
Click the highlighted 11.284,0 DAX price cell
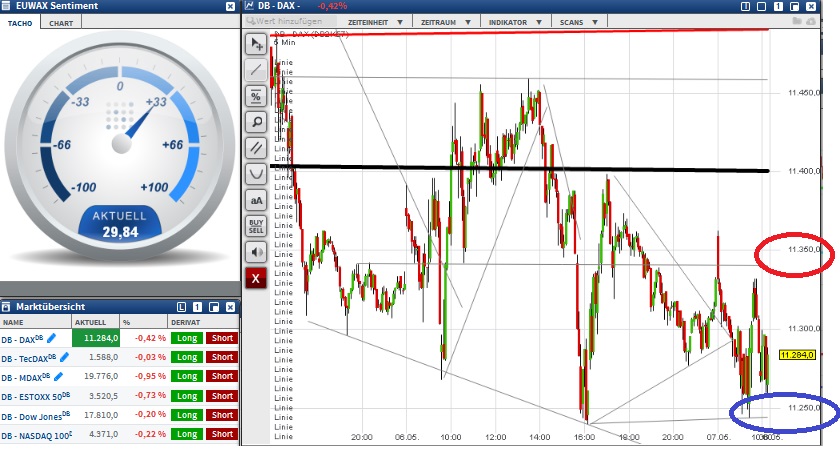click(96, 338)
